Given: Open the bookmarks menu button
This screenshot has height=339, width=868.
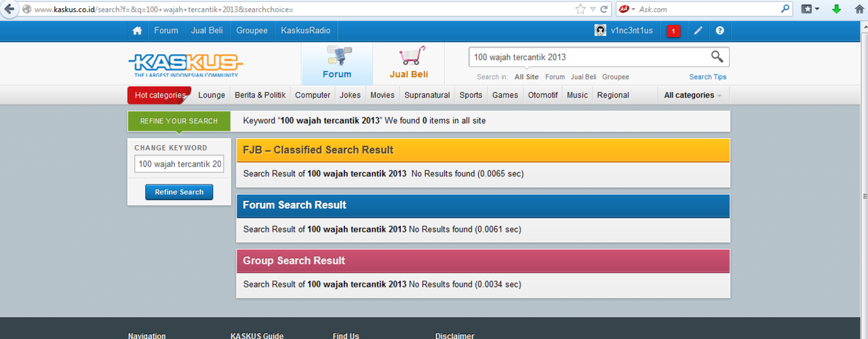Looking at the screenshot, I should point(810,9).
